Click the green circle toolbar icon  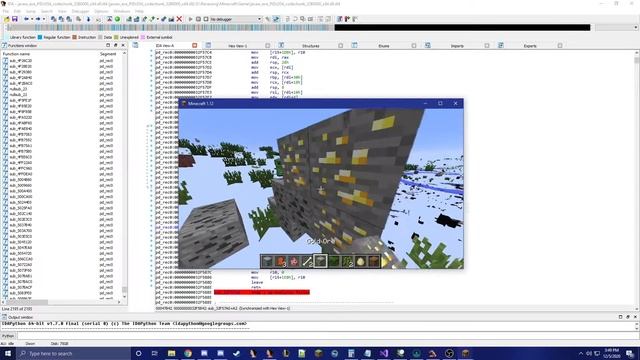[118, 19]
